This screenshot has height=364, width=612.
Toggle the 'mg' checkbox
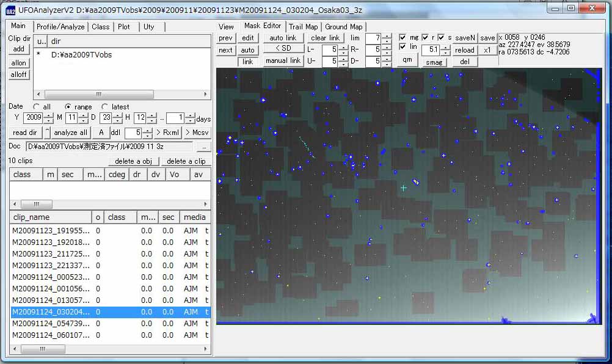[x=403, y=37]
